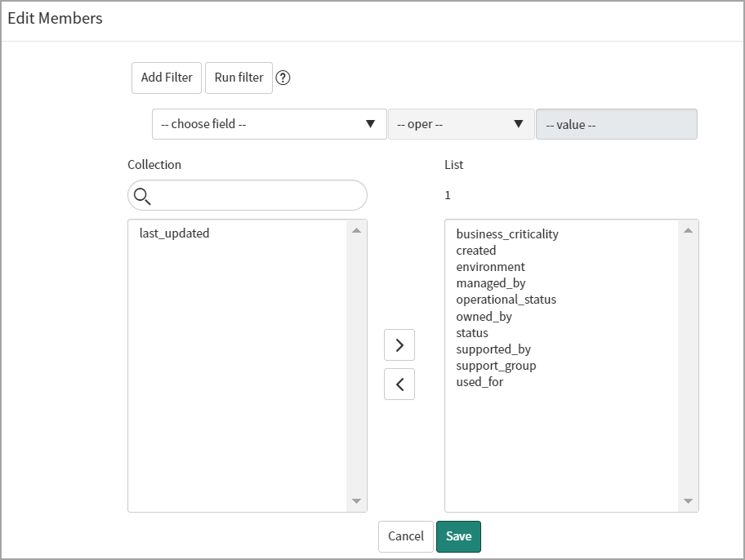Click the magnifying glass search icon
745x560 pixels.
[x=143, y=195]
